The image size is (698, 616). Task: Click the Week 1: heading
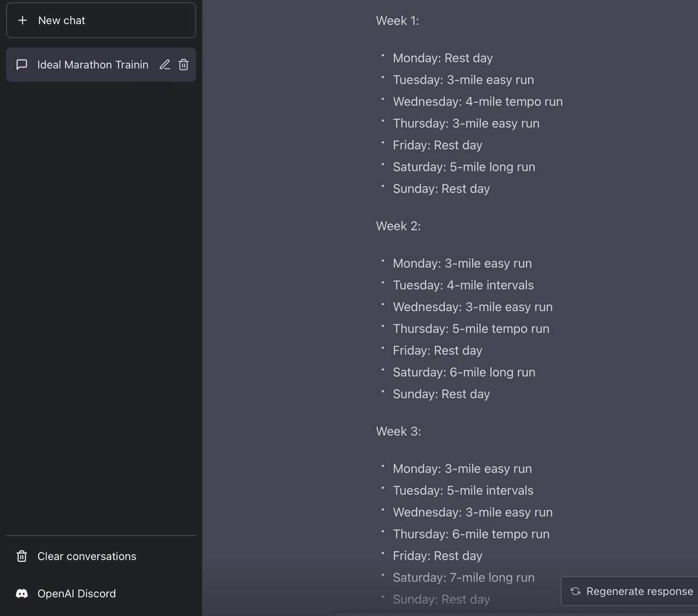click(x=397, y=21)
